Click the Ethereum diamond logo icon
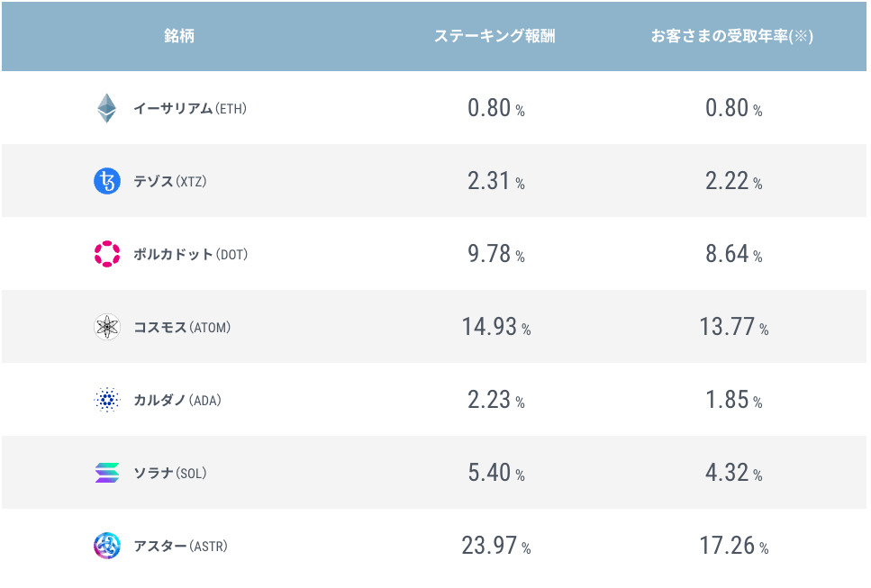This screenshot has width=871, height=588. coord(107,108)
